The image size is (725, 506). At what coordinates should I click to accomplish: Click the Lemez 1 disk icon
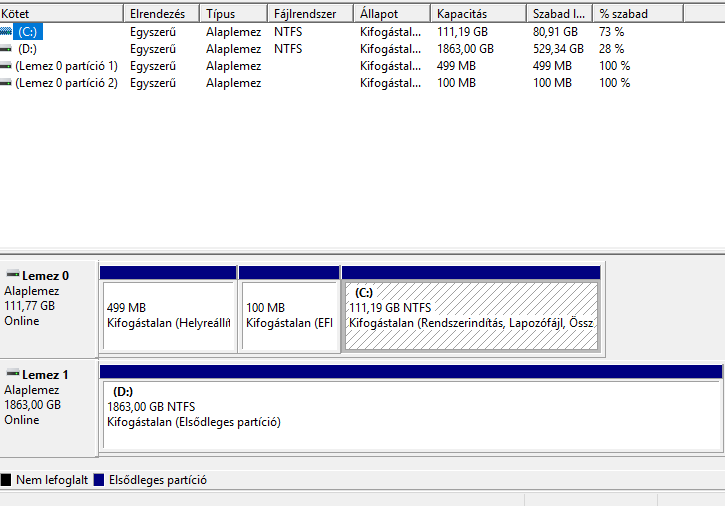[12, 373]
